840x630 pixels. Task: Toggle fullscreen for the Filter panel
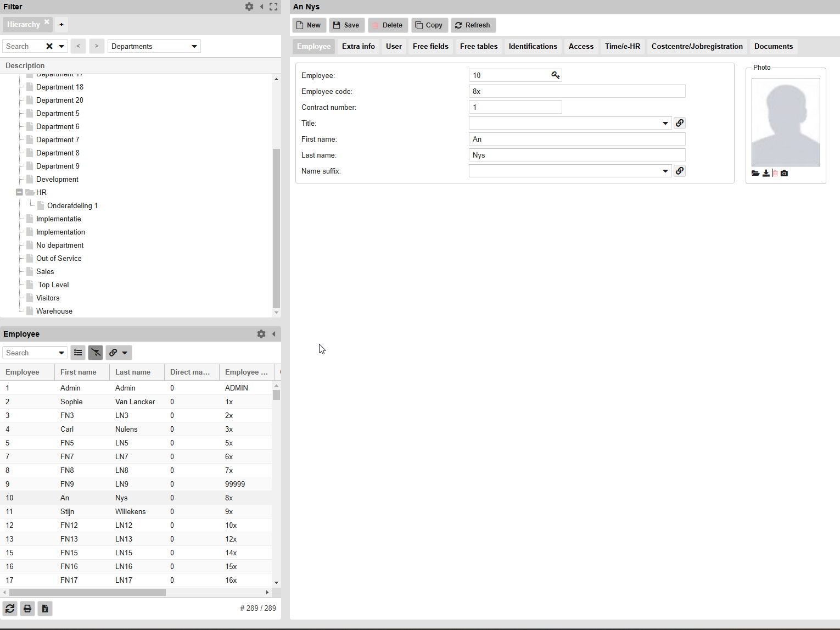coord(273,7)
